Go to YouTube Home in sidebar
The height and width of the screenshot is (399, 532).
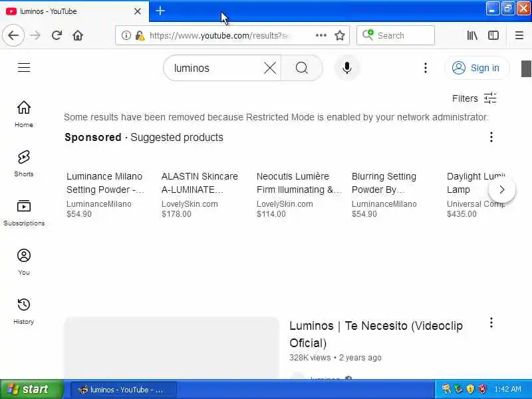tap(24, 114)
